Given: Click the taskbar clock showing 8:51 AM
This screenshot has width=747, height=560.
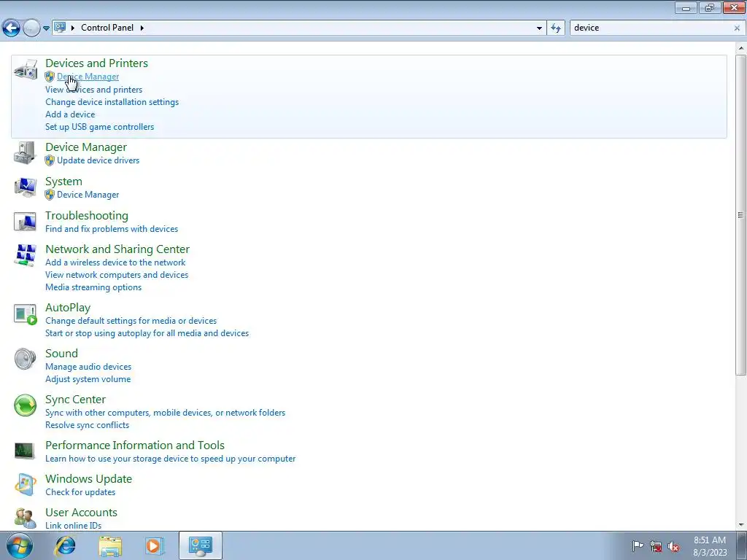Looking at the screenshot, I should pos(710,546).
